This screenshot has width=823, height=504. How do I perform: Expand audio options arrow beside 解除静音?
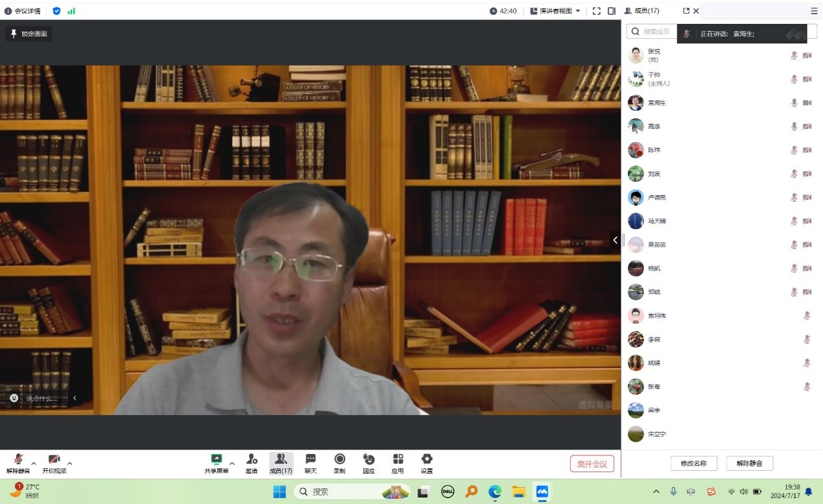pyautogui.click(x=34, y=463)
